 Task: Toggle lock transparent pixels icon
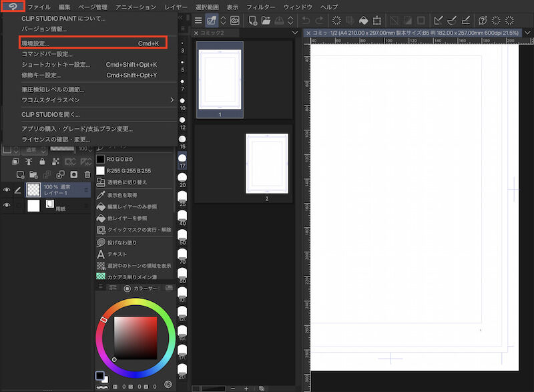[x=55, y=162]
